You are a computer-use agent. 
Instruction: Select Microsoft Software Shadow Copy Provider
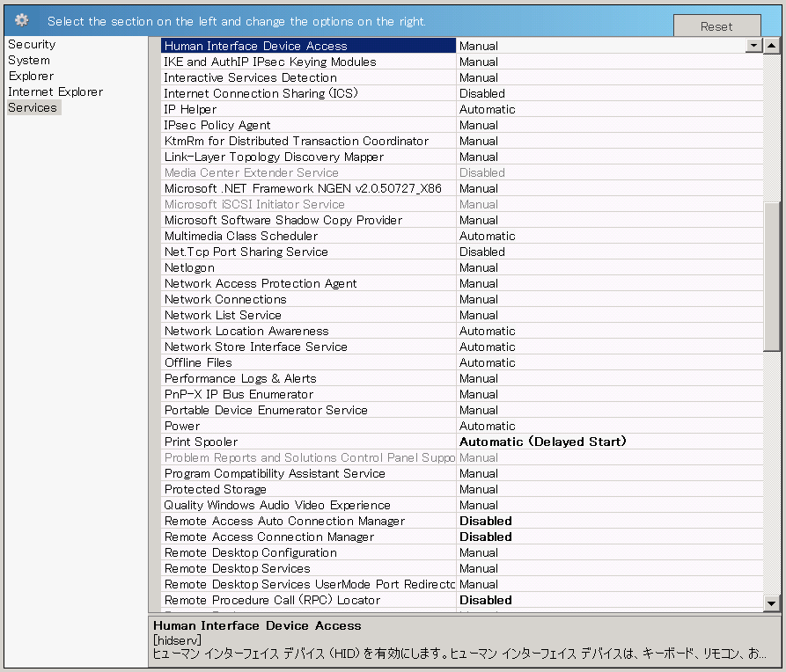264,220
